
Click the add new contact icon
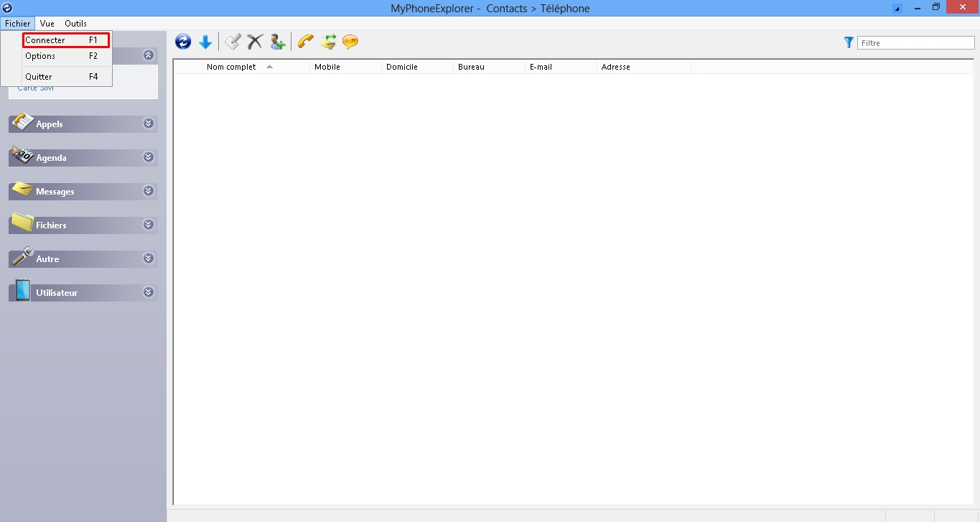(x=277, y=42)
